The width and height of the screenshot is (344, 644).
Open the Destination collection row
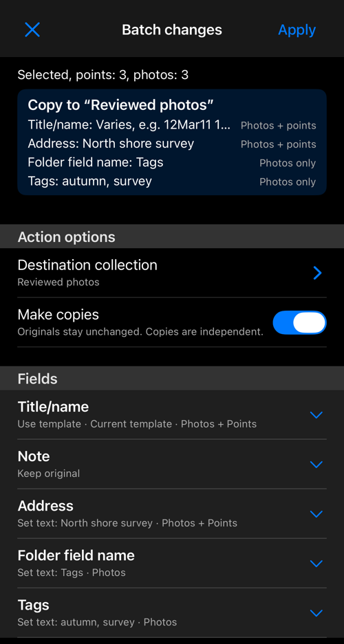172,273
